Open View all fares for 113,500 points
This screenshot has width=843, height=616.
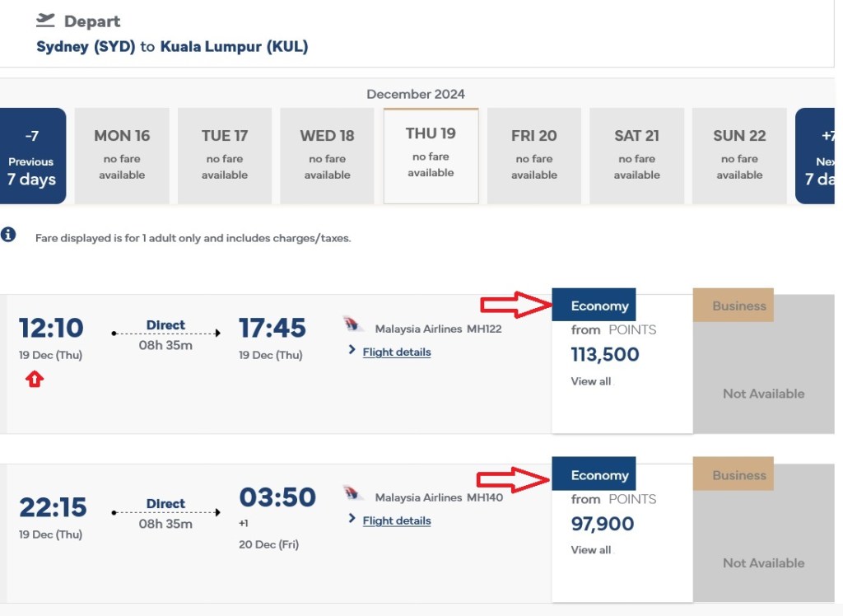click(x=591, y=381)
